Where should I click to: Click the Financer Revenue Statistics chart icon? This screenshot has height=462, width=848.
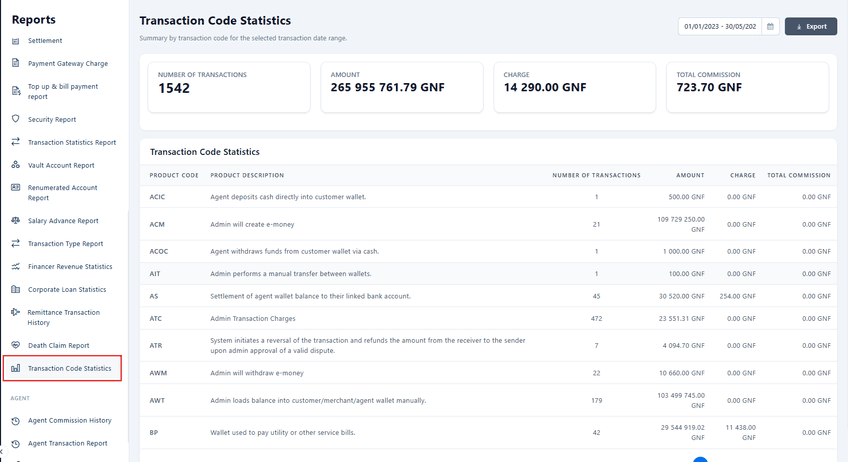pos(16,266)
